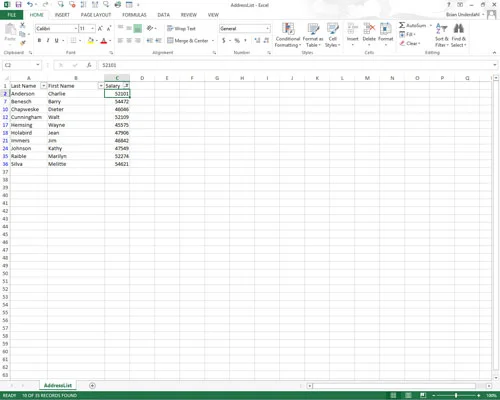Click the AutoSum sigma icon
500x400 pixels.
click(x=402, y=25)
